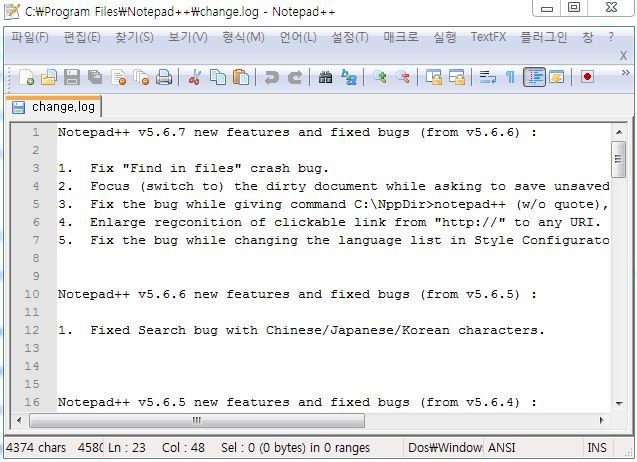Click the right arrow of the horizontal scrollbar
637x462 pixels.
602,420
